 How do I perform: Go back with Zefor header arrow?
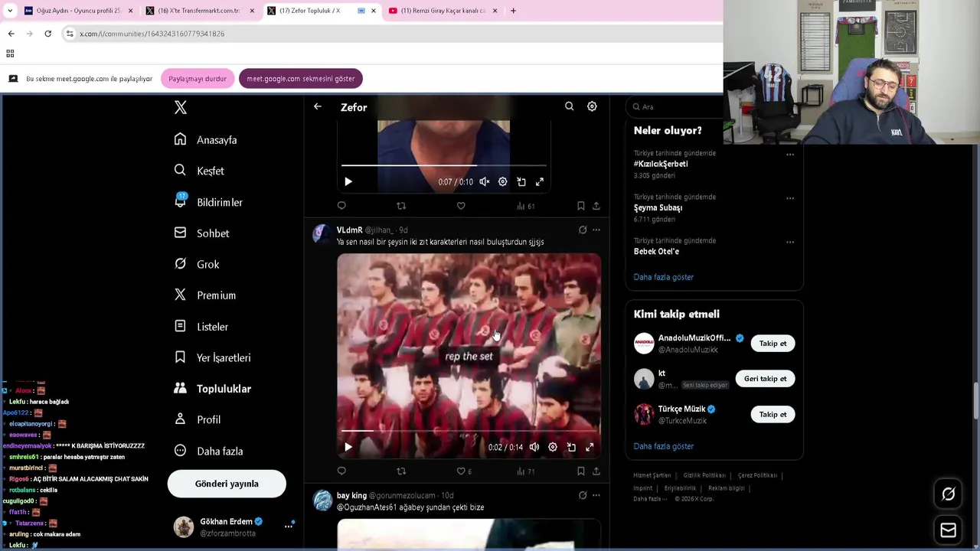[x=317, y=107]
